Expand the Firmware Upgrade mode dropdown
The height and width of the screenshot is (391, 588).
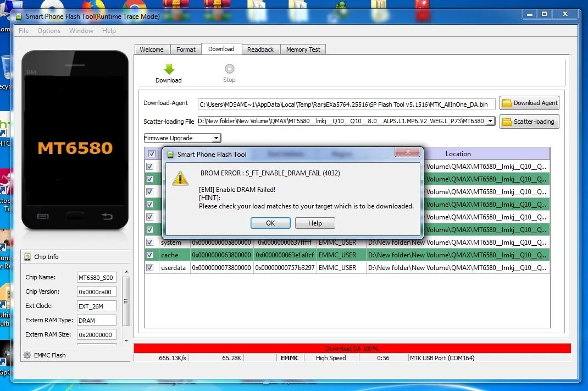[216, 138]
